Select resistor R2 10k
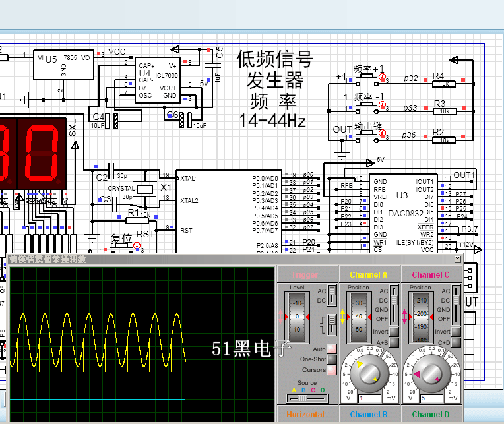This screenshot has width=504, height=424. (x=444, y=140)
